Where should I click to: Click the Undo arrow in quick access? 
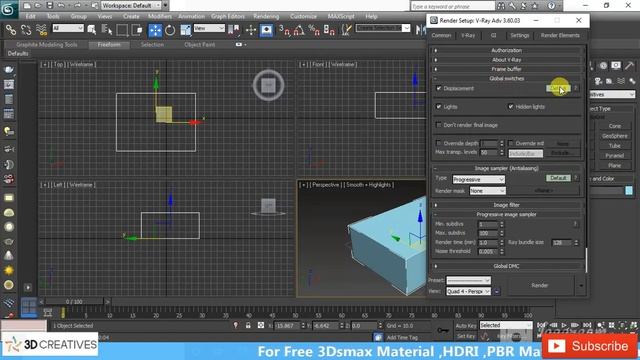pyautogui.click(x=61, y=6)
